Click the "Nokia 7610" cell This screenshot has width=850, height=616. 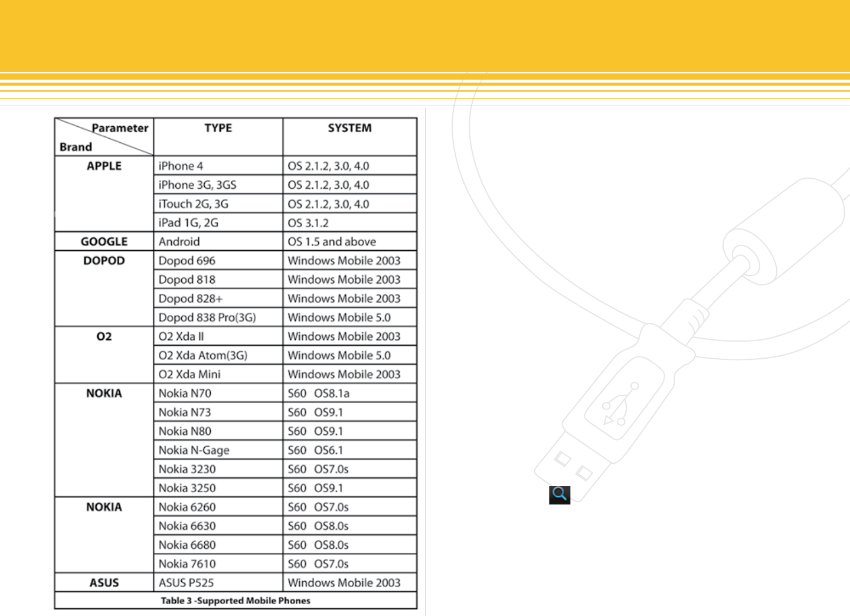[x=218, y=563]
